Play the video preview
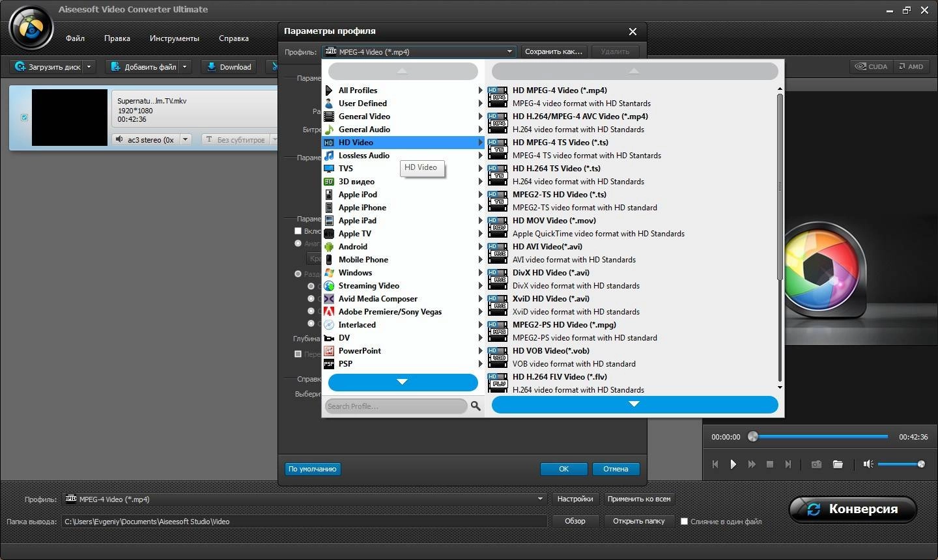This screenshot has height=560, width=938. 733,464
